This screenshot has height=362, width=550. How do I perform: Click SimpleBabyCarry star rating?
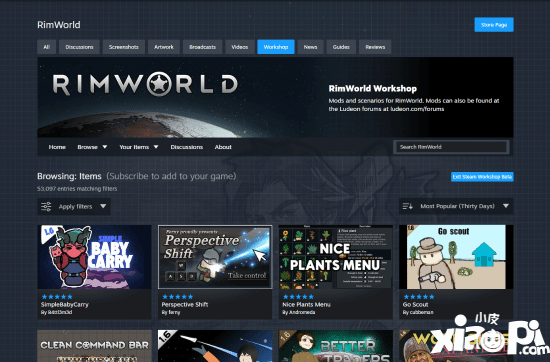point(57,297)
